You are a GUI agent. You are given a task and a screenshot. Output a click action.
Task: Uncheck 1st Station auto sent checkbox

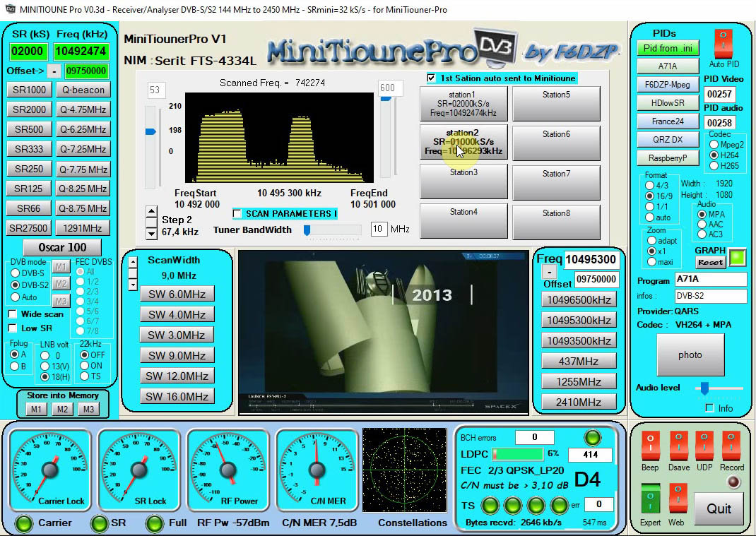[431, 78]
